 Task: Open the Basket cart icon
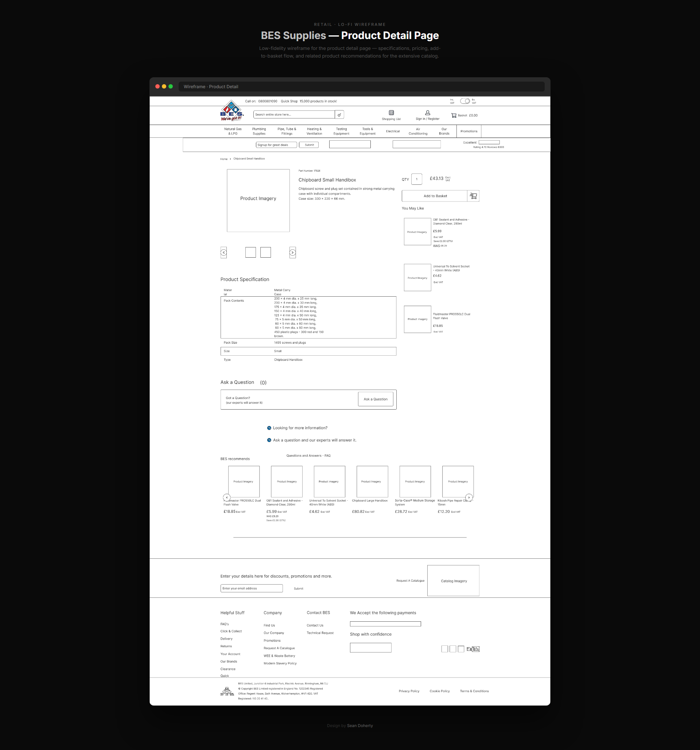(454, 116)
